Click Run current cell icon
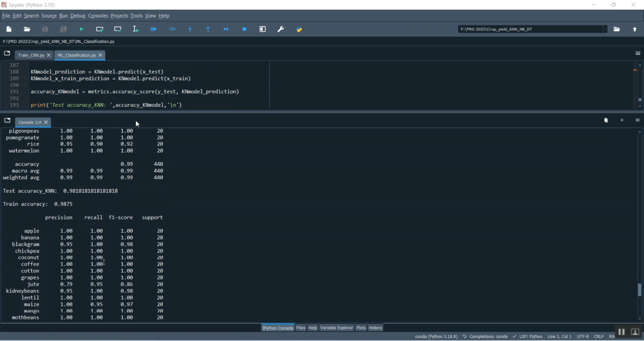 click(100, 29)
